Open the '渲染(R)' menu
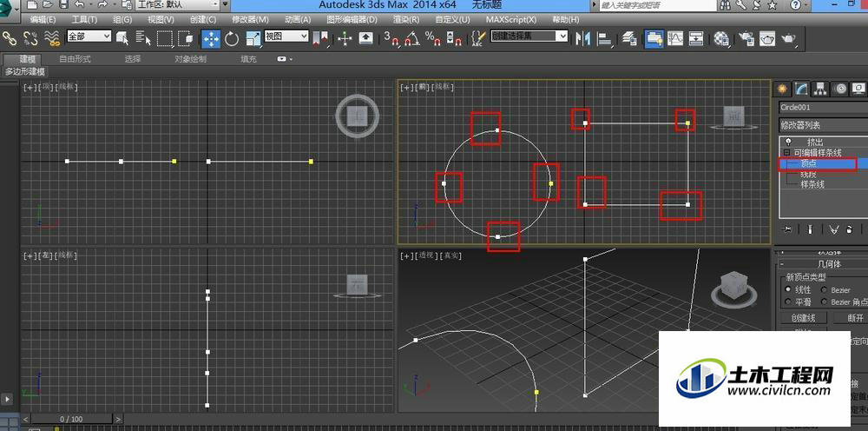Viewport: 868px width, 431px height. (406, 19)
